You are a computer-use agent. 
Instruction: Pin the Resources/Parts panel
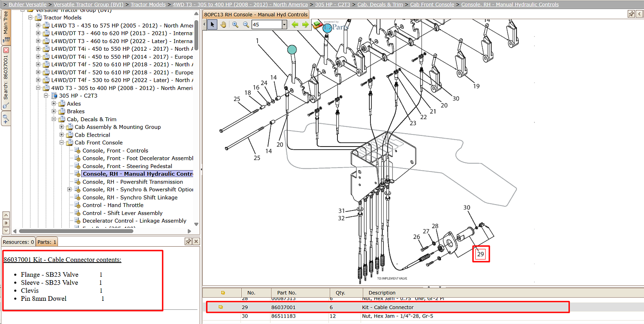188,241
